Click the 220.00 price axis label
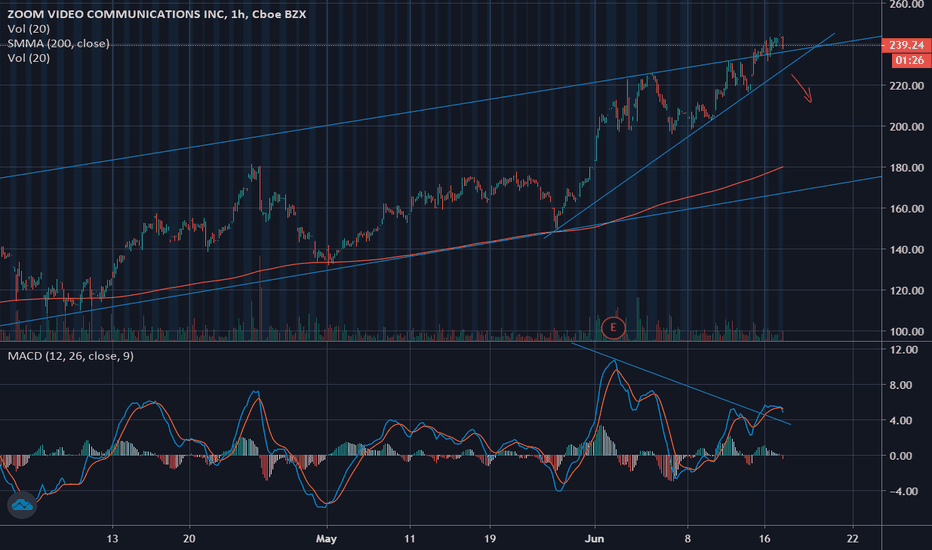 pos(906,86)
